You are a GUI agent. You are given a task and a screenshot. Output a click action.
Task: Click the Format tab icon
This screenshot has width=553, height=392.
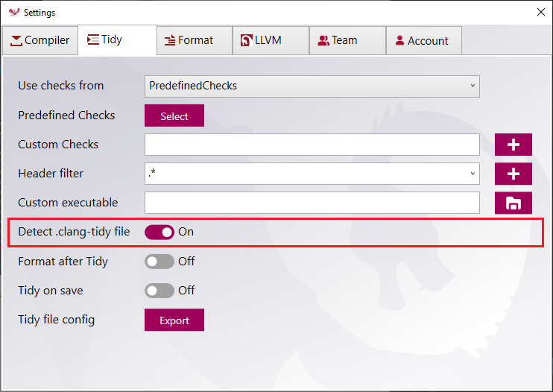[x=171, y=40]
